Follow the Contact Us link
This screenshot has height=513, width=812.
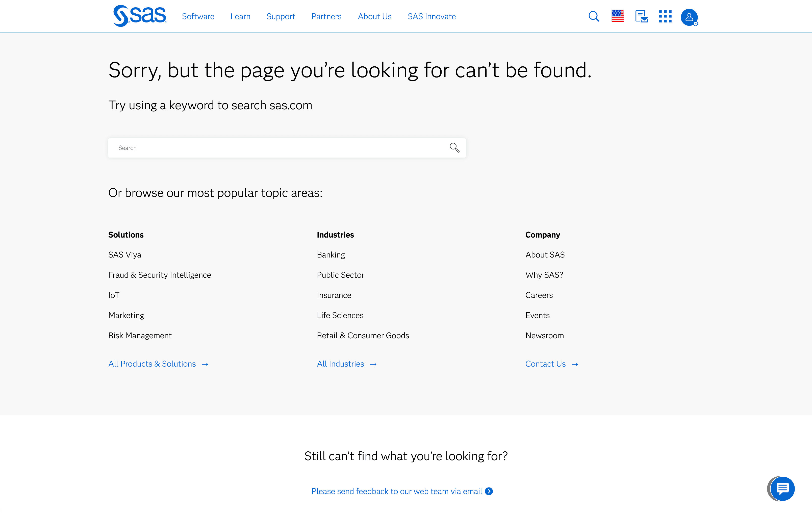click(x=546, y=364)
